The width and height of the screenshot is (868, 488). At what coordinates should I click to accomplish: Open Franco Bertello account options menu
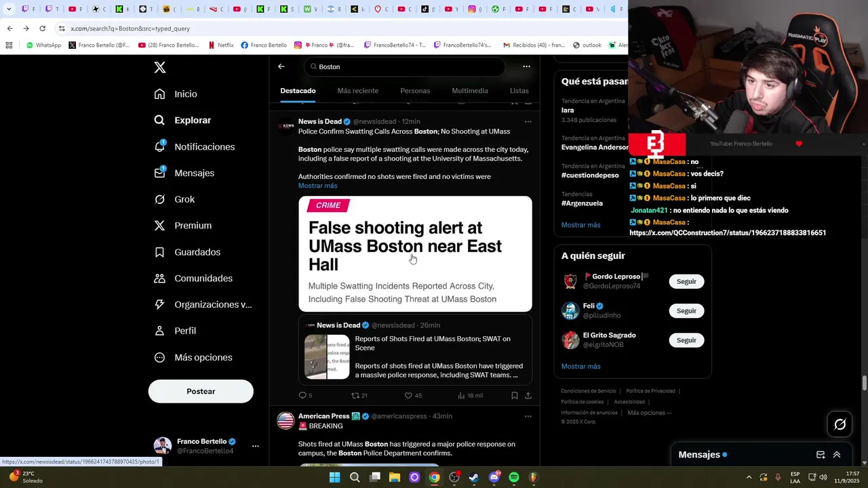(256, 446)
